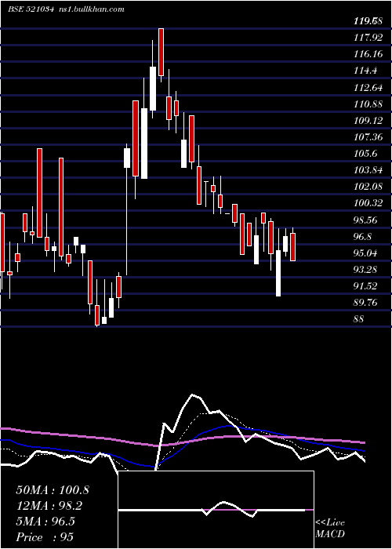Viewport: 392px width, 549px height.
Task: Click the Price : 95 readout
Action: point(45,537)
